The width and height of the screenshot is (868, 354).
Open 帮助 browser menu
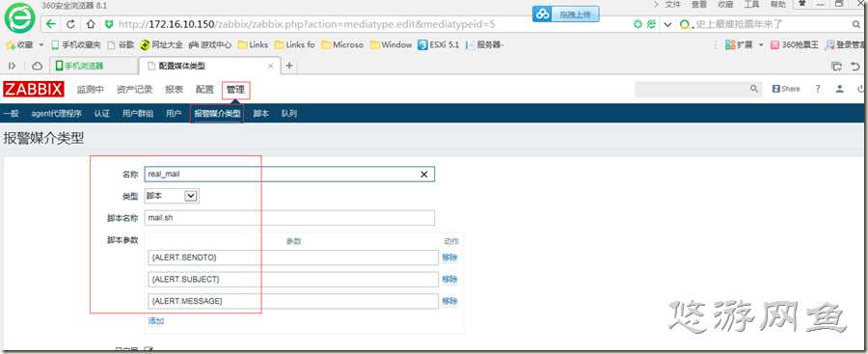[x=777, y=5]
